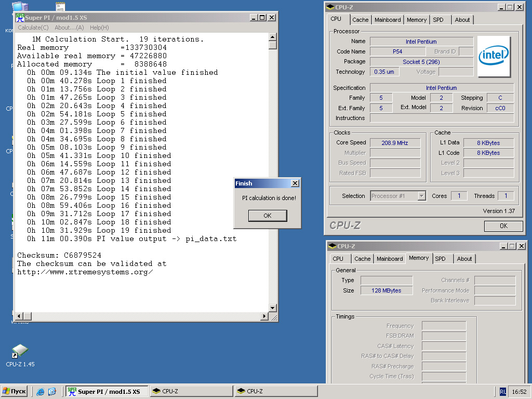Click the '1M Calculation Start' line
Viewport: 532px width, 399px height.
117,39
